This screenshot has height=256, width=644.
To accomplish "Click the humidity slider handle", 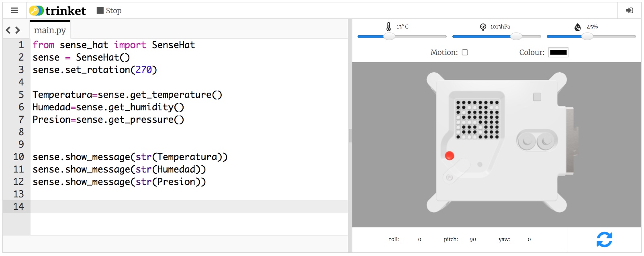I will (x=587, y=37).
